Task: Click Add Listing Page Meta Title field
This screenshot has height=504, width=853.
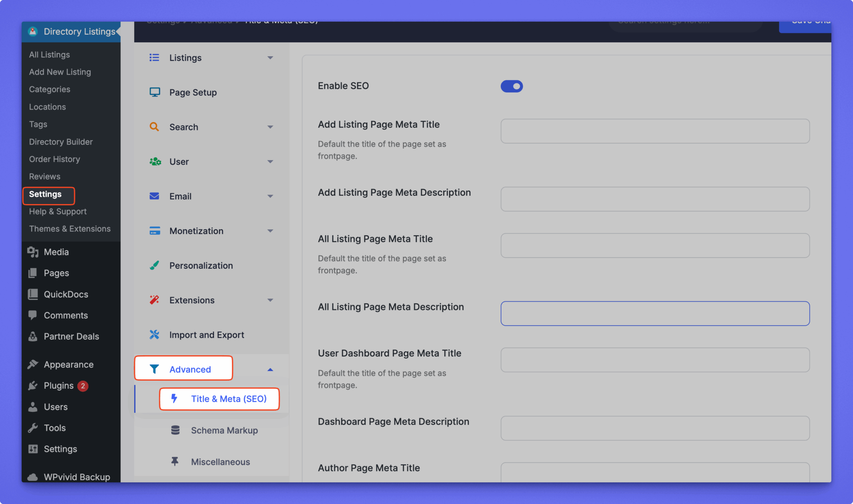Action: click(655, 131)
